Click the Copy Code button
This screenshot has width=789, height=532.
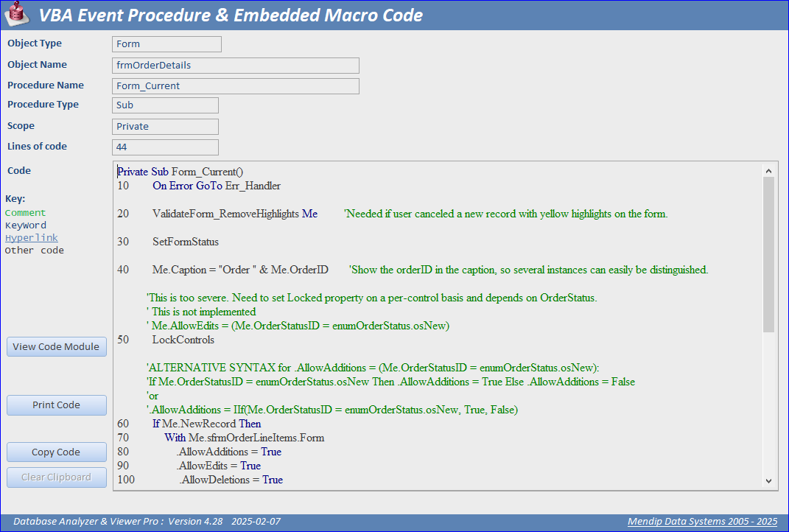(56, 452)
